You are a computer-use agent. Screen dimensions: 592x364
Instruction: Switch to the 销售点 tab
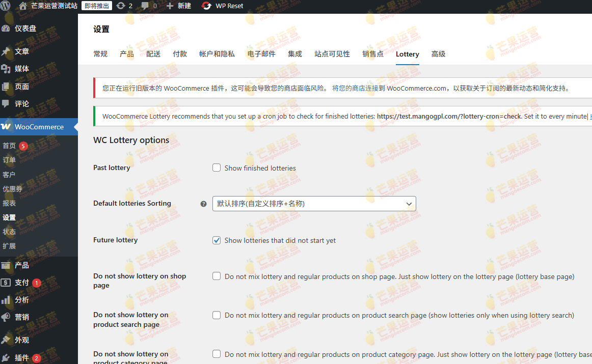(x=373, y=54)
